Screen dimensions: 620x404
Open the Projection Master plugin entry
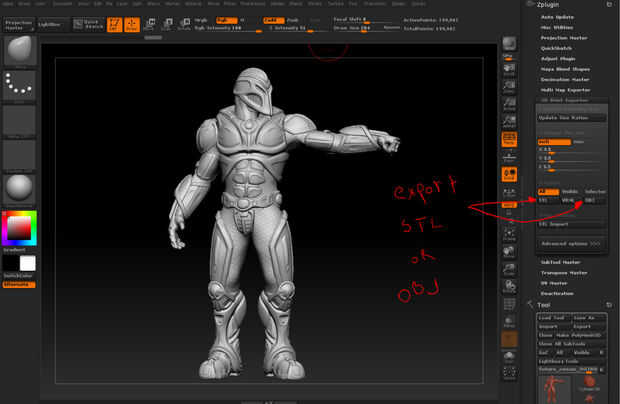(564, 38)
